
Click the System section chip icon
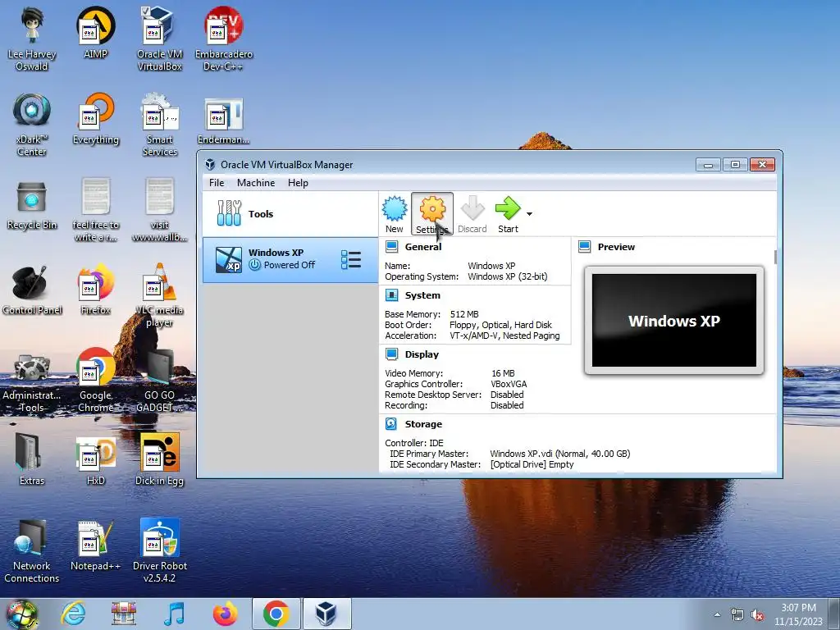tap(392, 294)
